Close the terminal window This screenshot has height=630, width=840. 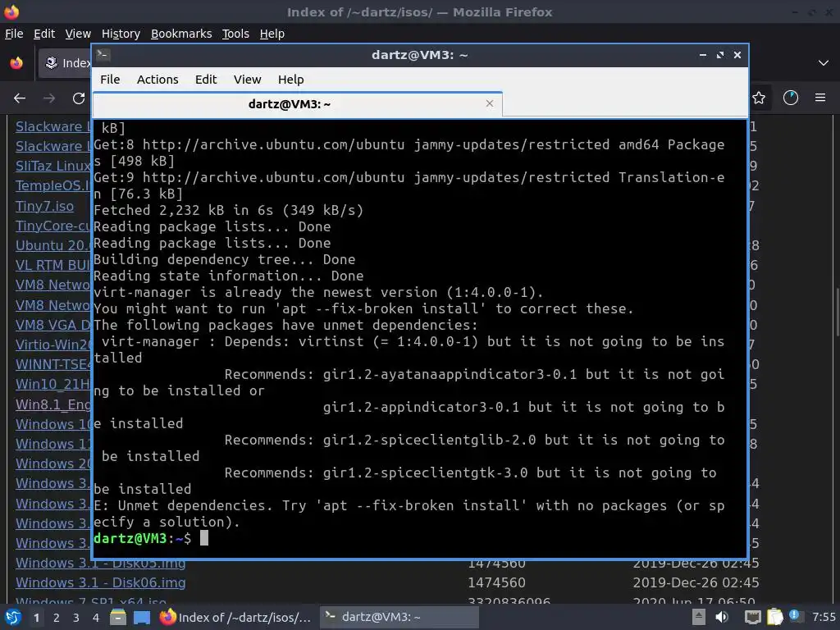point(737,55)
